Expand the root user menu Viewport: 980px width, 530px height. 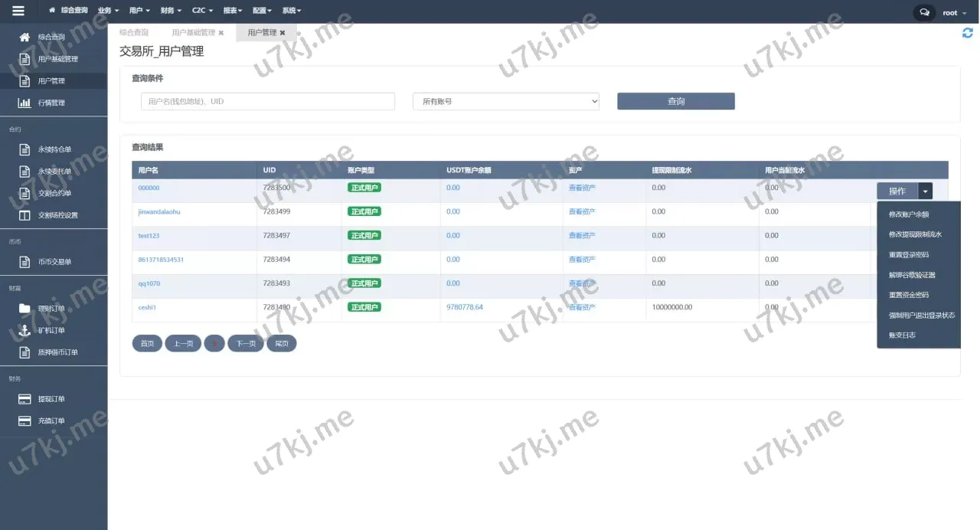point(953,12)
